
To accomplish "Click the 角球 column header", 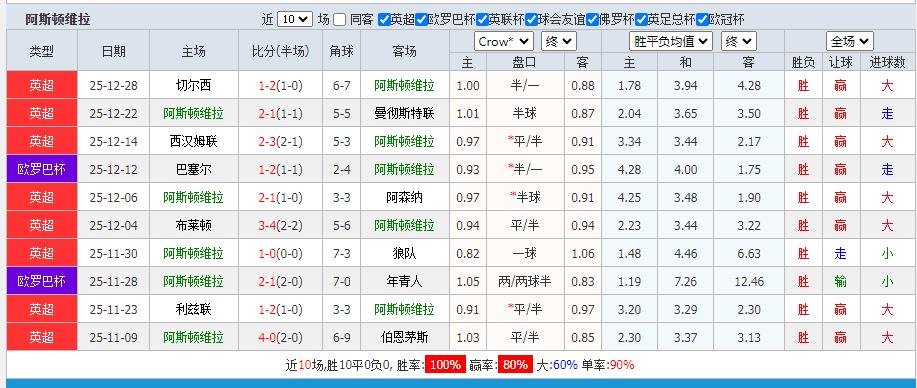I will 342,51.
